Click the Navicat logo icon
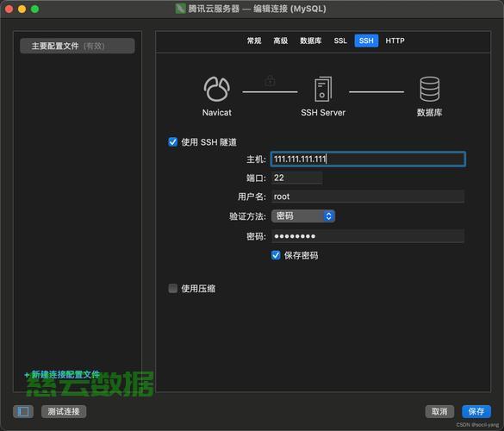This screenshot has height=431, width=504. tap(216, 89)
